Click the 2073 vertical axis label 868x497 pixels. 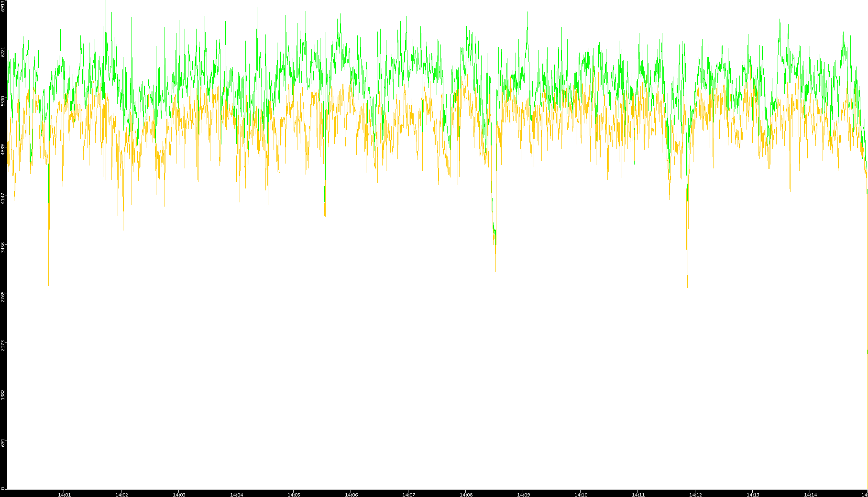pos(3,345)
